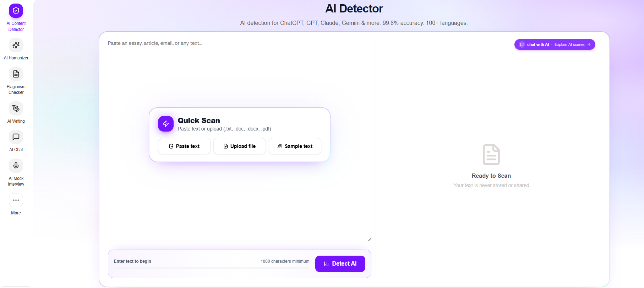Open the AI Writing pen icon
The height and width of the screenshot is (288, 644).
16,108
